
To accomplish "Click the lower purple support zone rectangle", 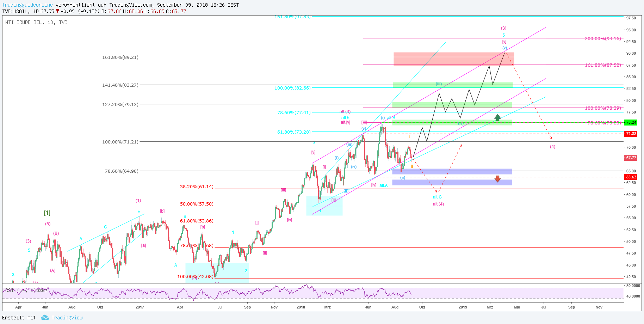I will 452,182.
